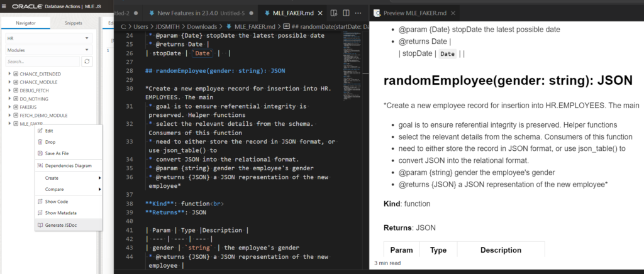Click the JS module icon for DO_NOTHING

16,99
